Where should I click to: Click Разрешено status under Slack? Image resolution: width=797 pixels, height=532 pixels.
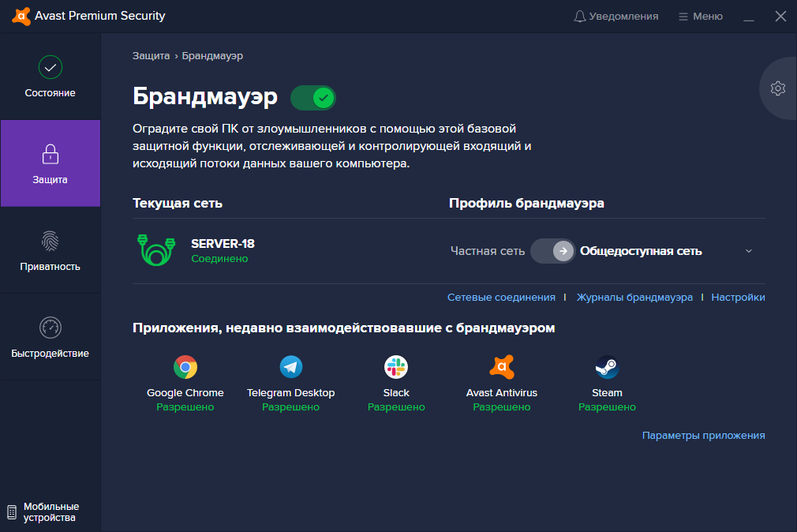(396, 406)
